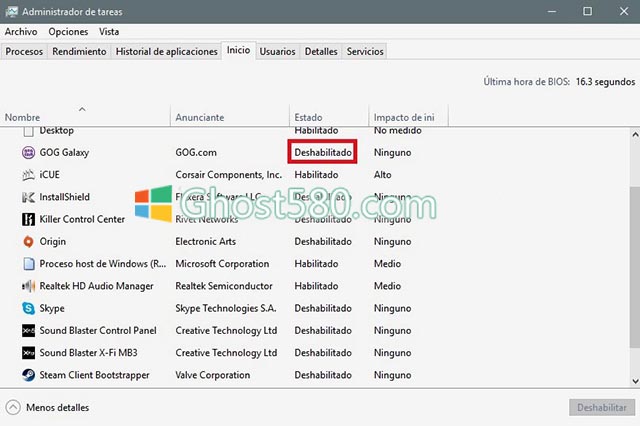The width and height of the screenshot is (640, 426).
Task: Click the iCUE Alto impact value
Action: [382, 175]
